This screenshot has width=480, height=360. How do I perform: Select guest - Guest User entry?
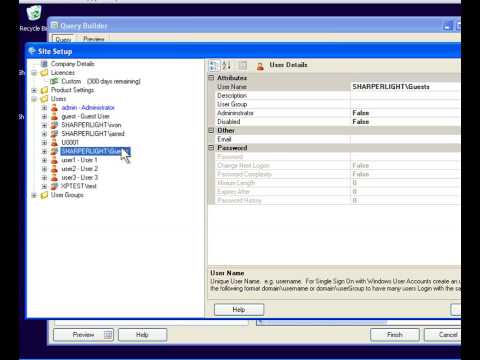point(85,116)
